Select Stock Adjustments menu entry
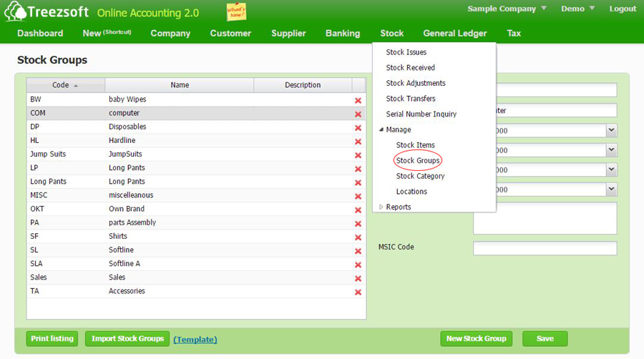Screen dimensions: 644x359 click(x=415, y=84)
